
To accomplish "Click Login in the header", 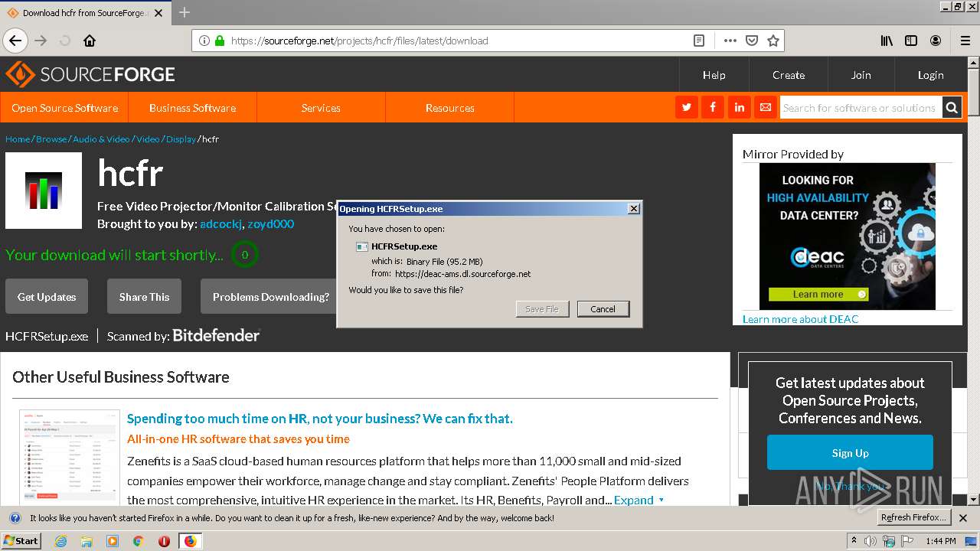I will click(x=931, y=75).
